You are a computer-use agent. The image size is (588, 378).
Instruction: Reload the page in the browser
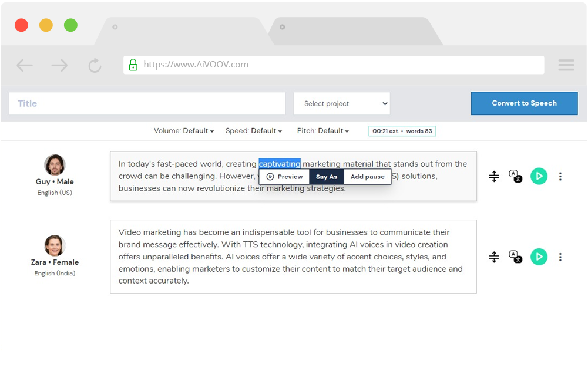95,65
